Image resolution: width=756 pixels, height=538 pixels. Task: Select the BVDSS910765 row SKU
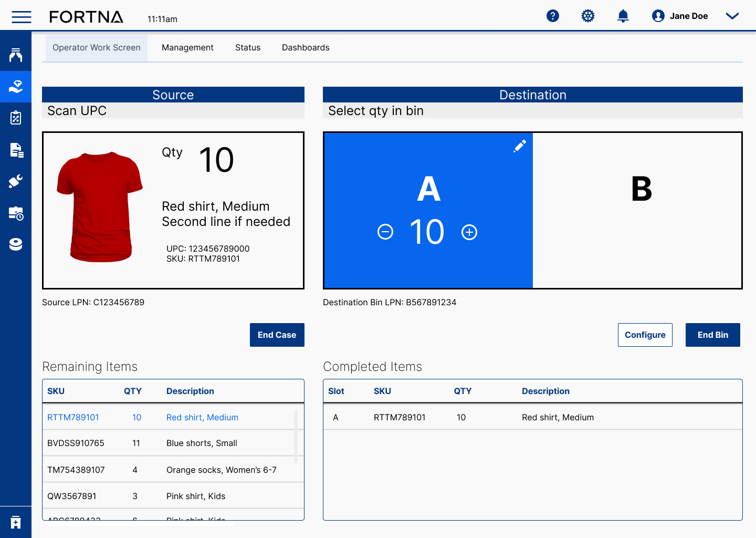[76, 443]
